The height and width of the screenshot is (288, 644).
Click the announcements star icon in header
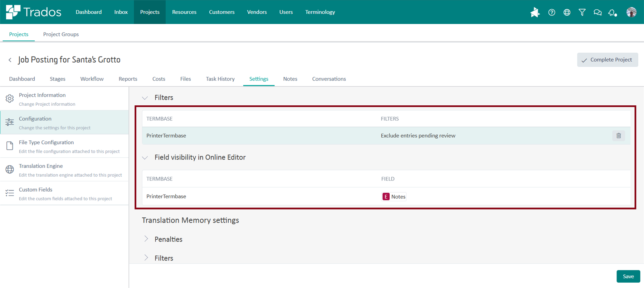[x=535, y=12]
